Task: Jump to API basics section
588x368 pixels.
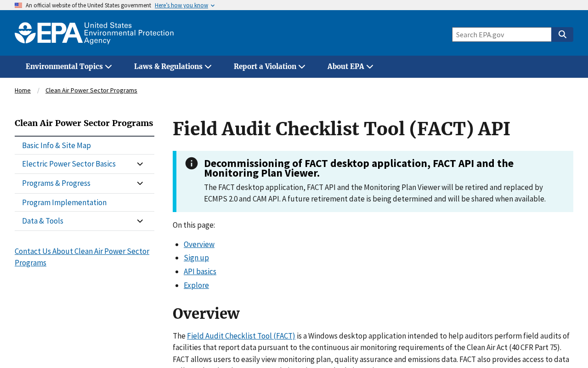Action: click(200, 271)
